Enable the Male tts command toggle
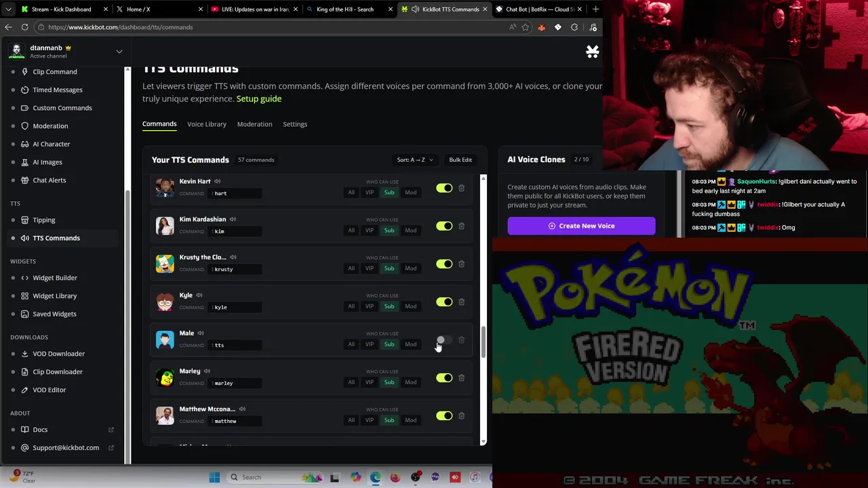Image resolution: width=868 pixels, height=488 pixels. (x=444, y=340)
